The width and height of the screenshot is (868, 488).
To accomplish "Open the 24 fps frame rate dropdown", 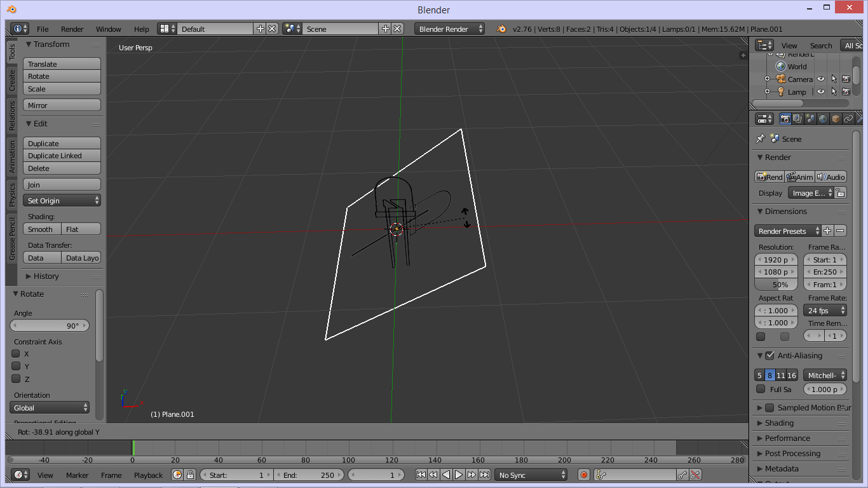I will point(825,310).
